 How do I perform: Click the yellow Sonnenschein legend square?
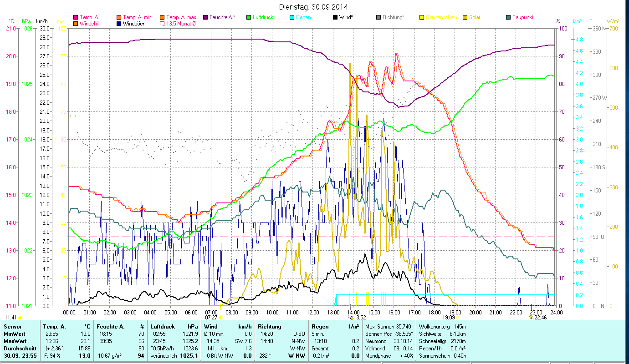tap(422, 17)
